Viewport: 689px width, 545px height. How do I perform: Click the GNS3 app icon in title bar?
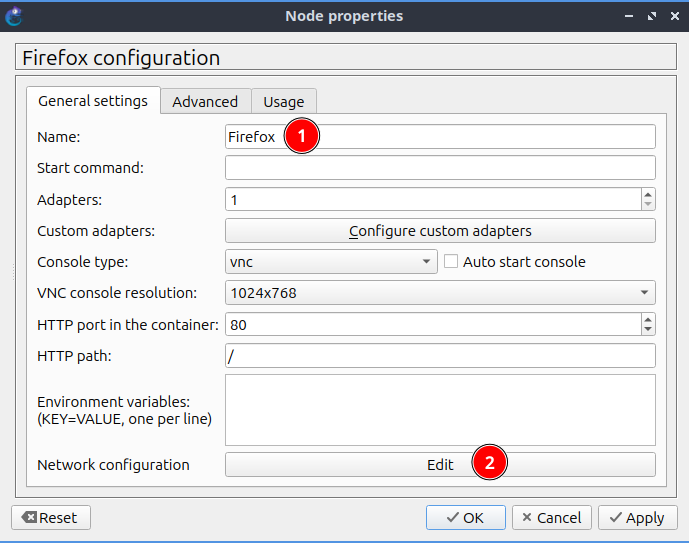click(15, 15)
